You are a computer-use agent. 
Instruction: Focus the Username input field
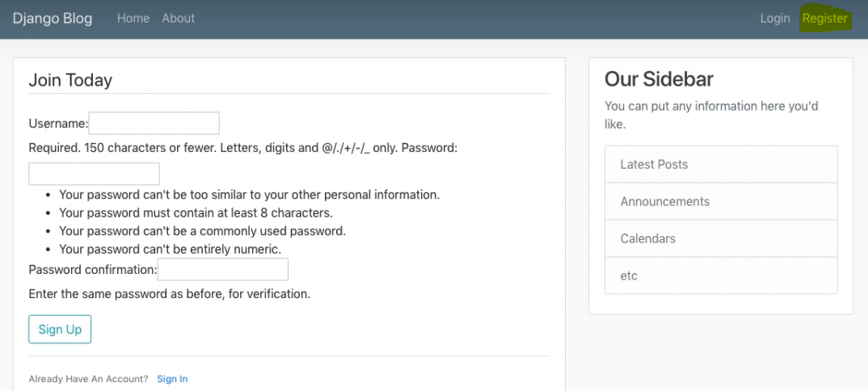pos(154,124)
